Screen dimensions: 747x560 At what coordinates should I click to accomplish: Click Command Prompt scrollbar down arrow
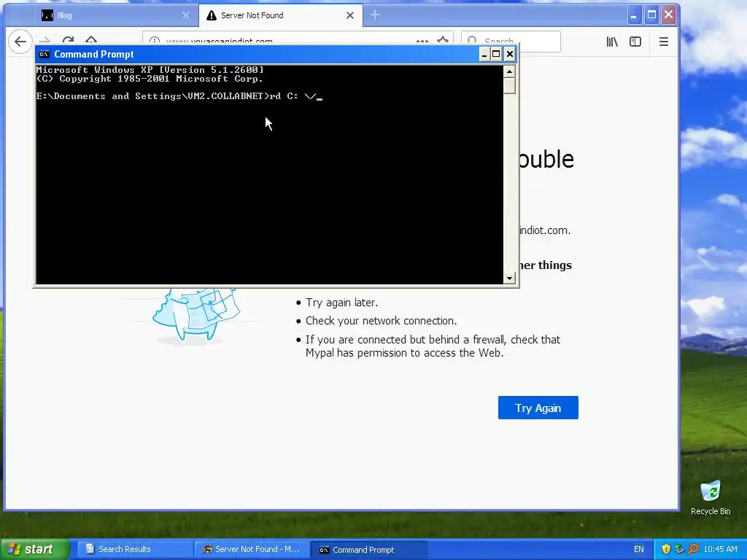[x=509, y=278]
